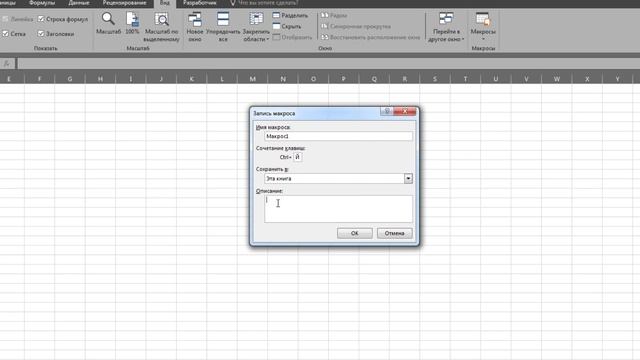Screen dimensions: 640x360
Task: Select column K header
Action: pos(191,79)
